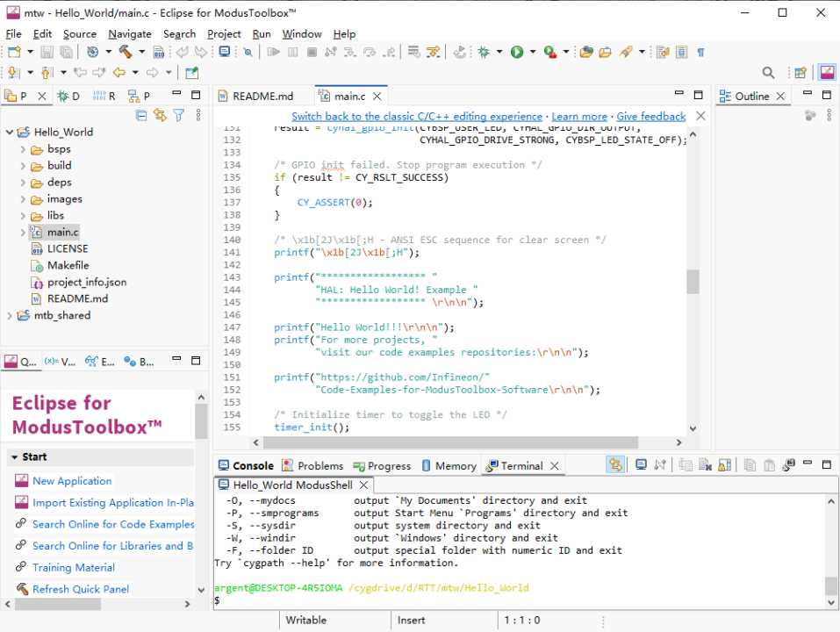This screenshot has height=632, width=840.
Task: Open a new terminal via monitor icon
Action: 641,465
